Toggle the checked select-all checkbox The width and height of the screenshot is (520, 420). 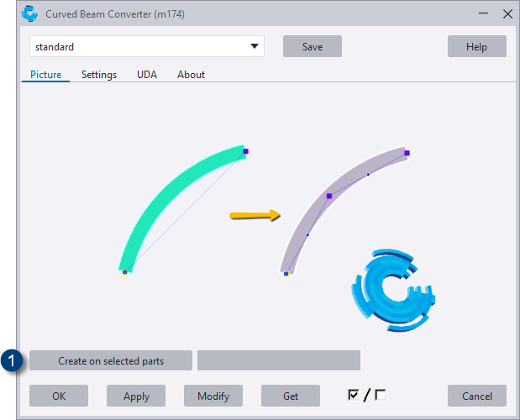[x=354, y=395]
